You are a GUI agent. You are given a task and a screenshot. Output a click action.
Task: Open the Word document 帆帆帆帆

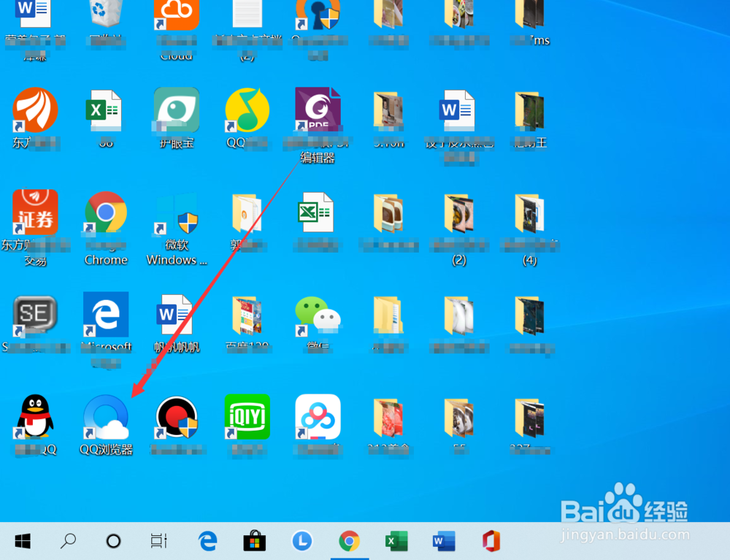click(174, 314)
